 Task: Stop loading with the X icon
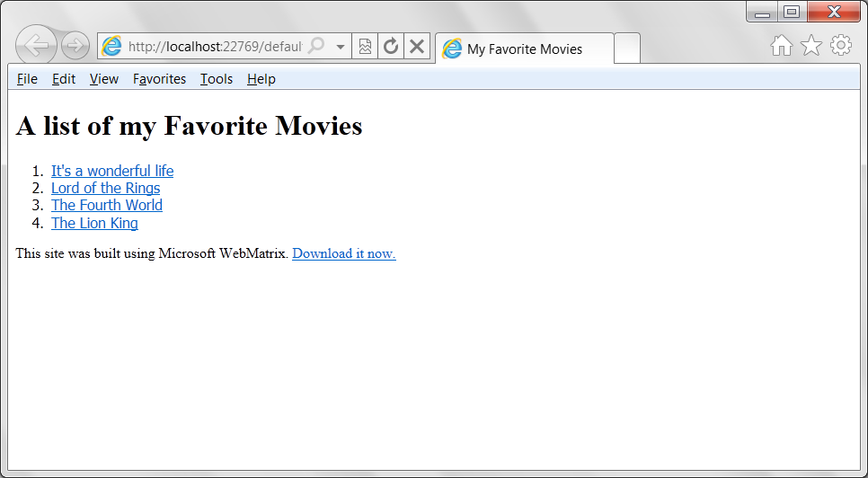pyautogui.click(x=417, y=47)
